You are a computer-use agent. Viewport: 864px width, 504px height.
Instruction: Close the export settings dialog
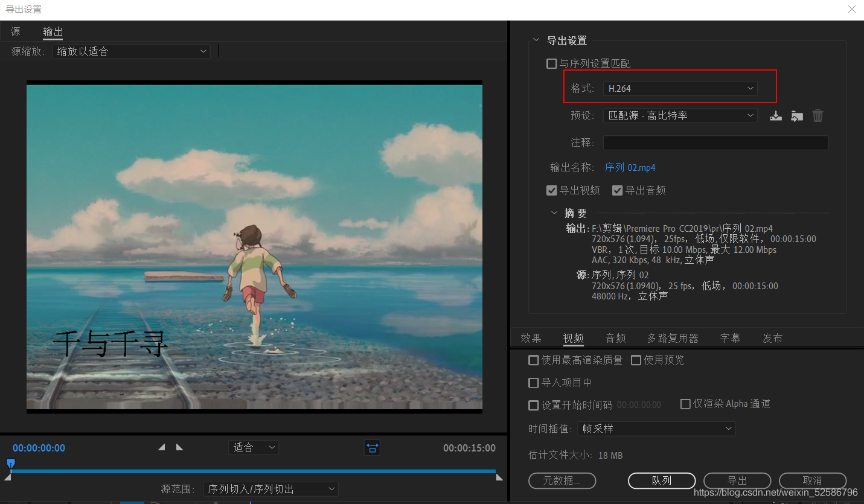coord(852,9)
